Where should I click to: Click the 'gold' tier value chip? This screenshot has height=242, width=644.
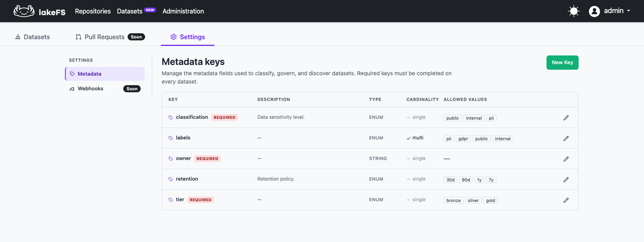(x=491, y=200)
